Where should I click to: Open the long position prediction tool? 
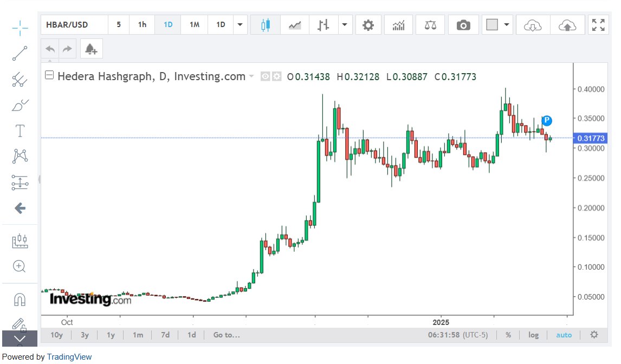[20, 183]
